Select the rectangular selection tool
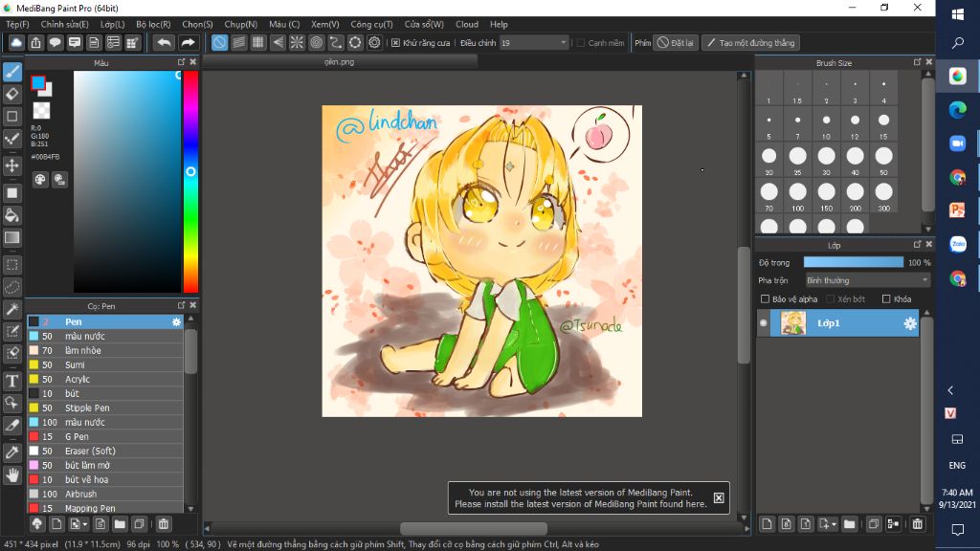This screenshot has height=551, width=980. point(11,265)
